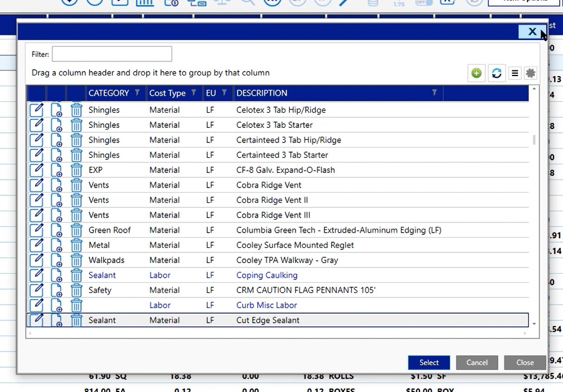563x392 pixels.
Task: Edit the Celotex 3 Tab Hip/Ridge row
Action: (36, 110)
